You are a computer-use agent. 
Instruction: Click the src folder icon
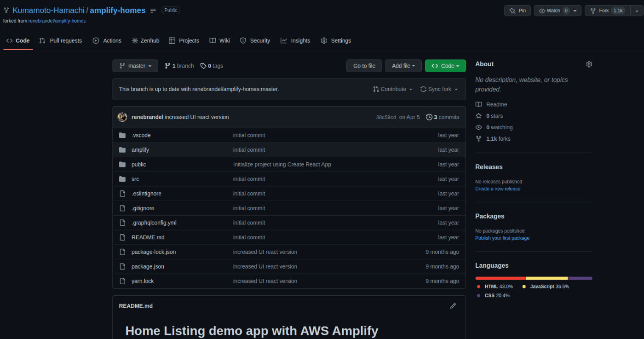(122, 179)
